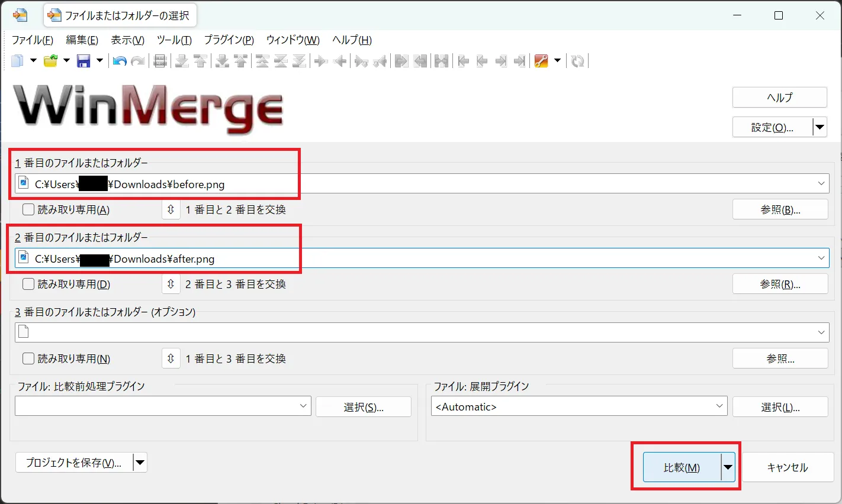The height and width of the screenshot is (504, 842).
Task: Click swap button for 1 番目と 3 番目を交換
Action: coord(171,358)
